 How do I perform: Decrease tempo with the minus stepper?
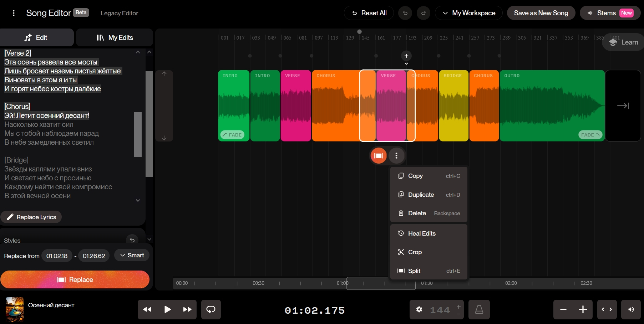point(458,314)
